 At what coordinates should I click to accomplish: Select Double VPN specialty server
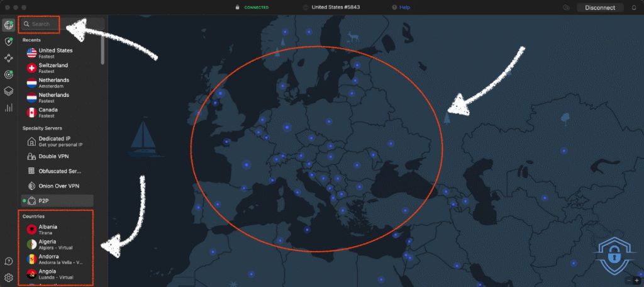(57, 156)
